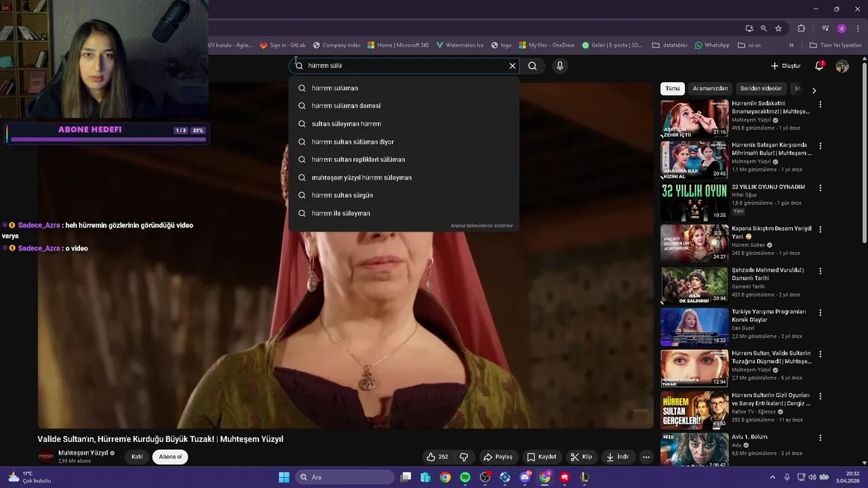The height and width of the screenshot is (488, 868).
Task: Join the channel using Katıl
Action: click(x=137, y=457)
